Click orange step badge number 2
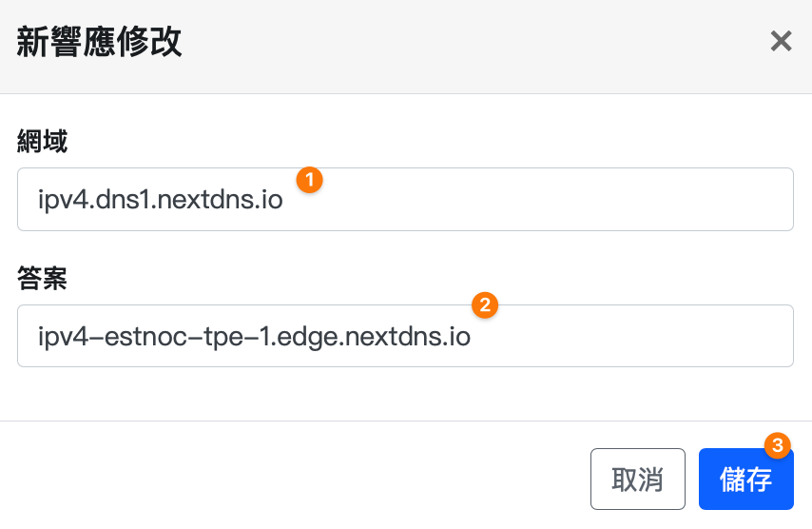This screenshot has width=812, height=529. [x=485, y=305]
